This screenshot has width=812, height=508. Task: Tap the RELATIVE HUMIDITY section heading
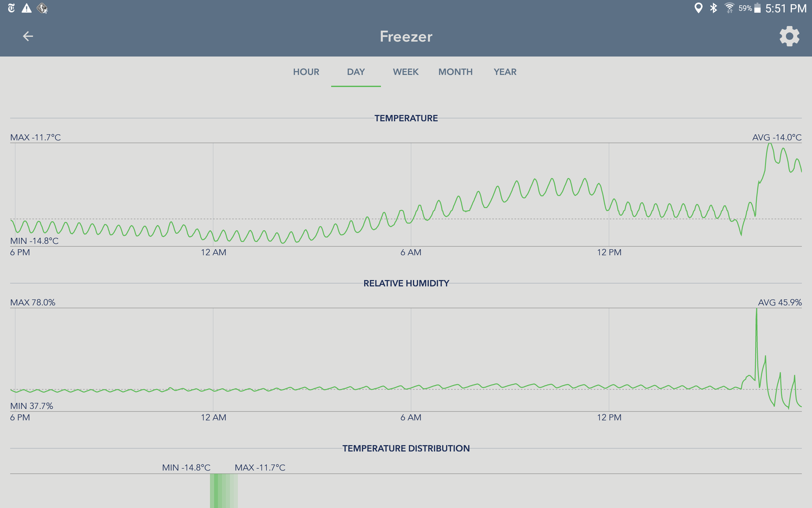point(406,283)
